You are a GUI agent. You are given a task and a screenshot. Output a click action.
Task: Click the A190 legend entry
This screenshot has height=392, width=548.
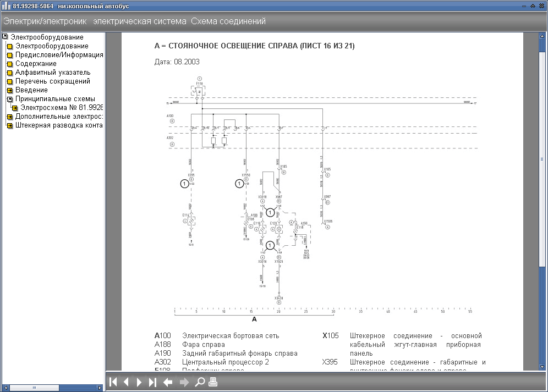[226, 353]
